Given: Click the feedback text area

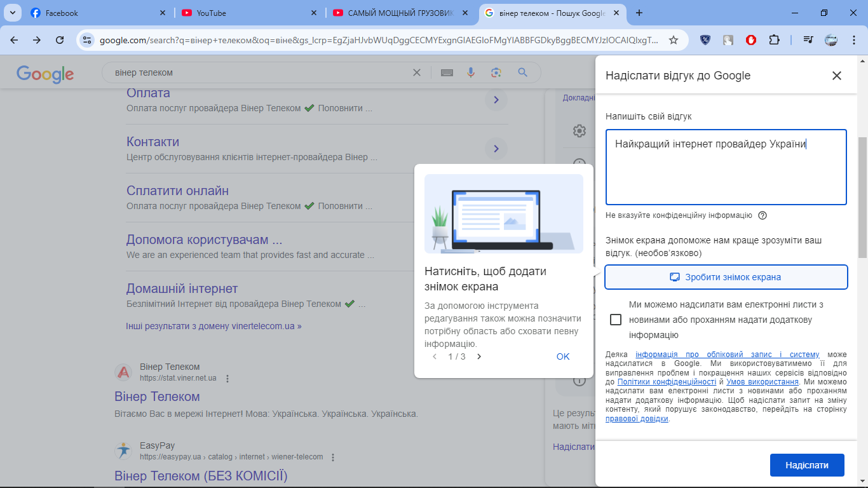Looking at the screenshot, I should [726, 167].
